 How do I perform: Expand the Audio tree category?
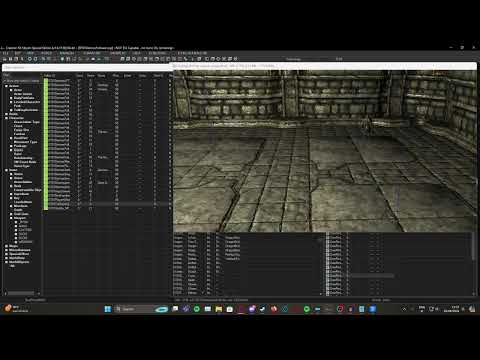tap(6, 114)
